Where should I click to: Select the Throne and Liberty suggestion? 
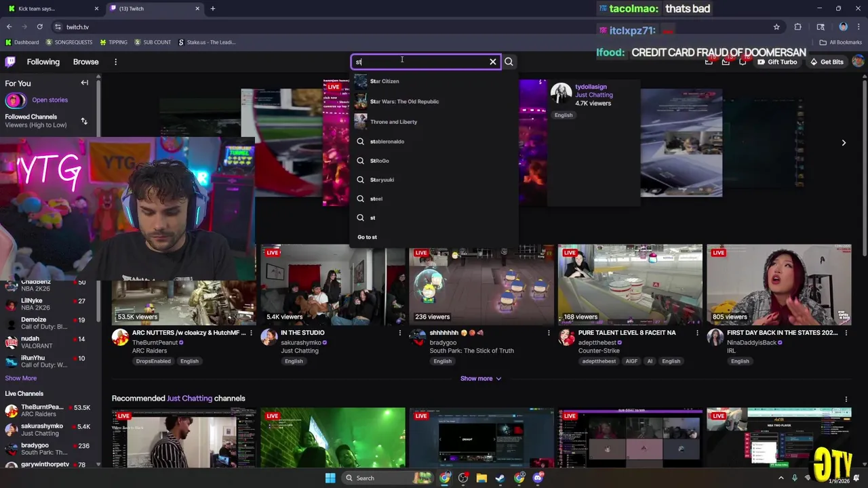pos(434,122)
